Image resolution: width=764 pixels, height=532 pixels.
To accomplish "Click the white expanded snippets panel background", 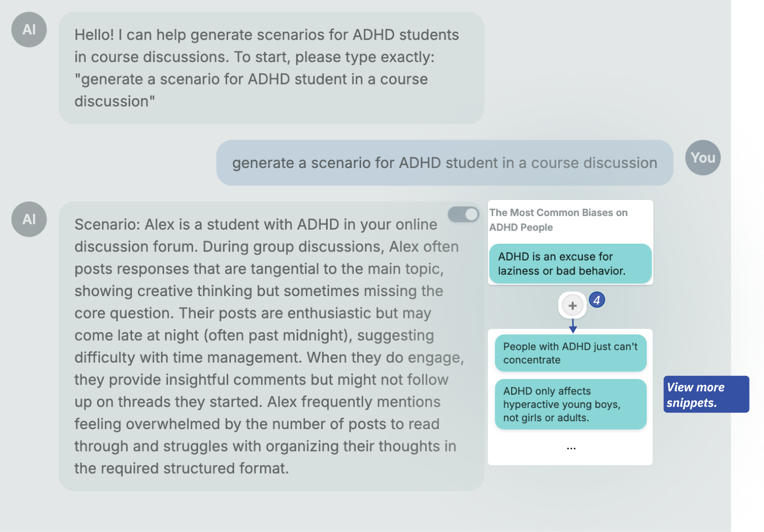I will [x=570, y=397].
